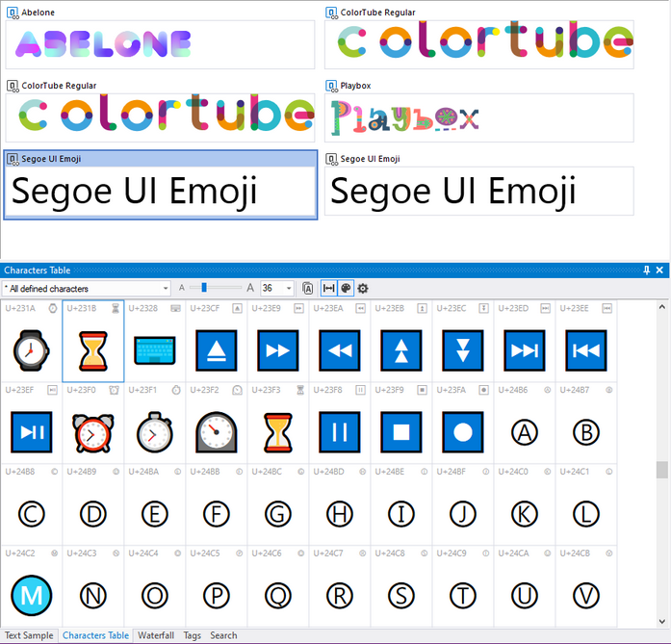The width and height of the screenshot is (671, 644).
Task: Click the highlighted Segoe UI Emoji preview
Action: (160, 191)
